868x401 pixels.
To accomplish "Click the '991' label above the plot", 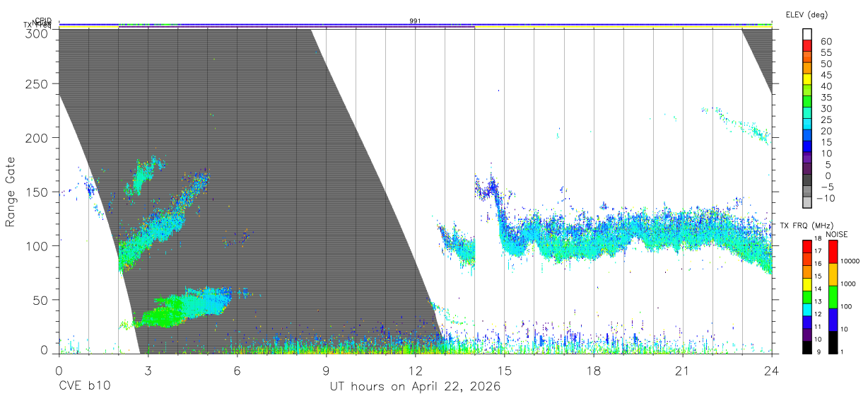I will 415,21.
